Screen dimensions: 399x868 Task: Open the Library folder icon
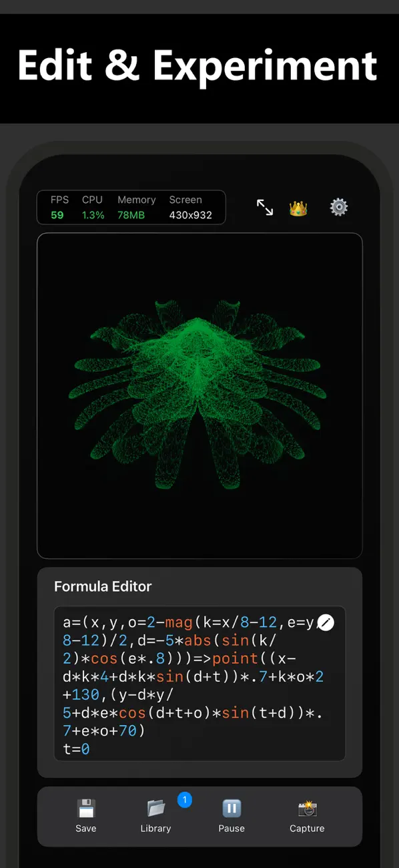click(x=156, y=809)
